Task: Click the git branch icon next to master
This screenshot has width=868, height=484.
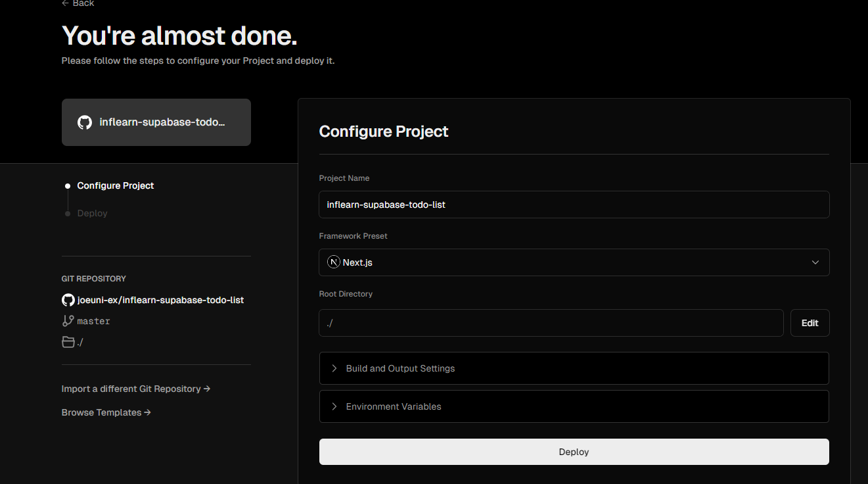Action: pyautogui.click(x=68, y=321)
